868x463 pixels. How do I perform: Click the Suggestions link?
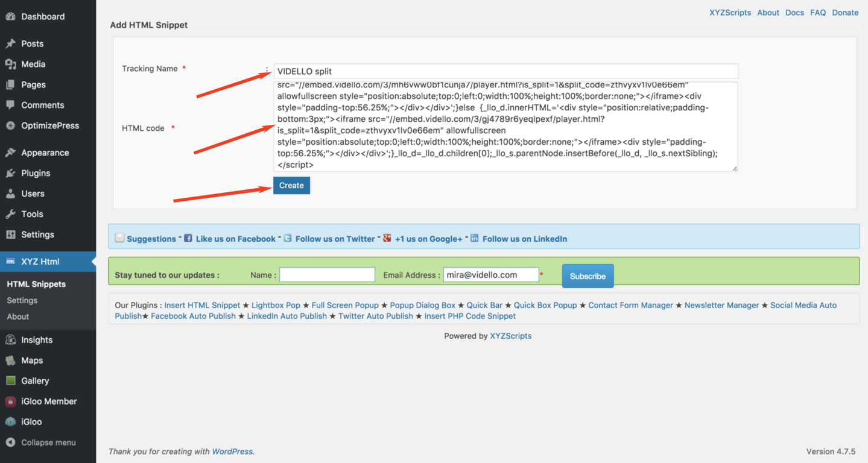pos(151,239)
